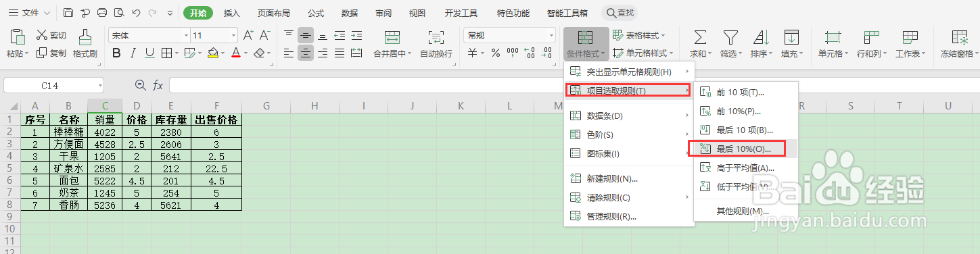
Task: Click the AutoSum (求和) sigma icon
Action: 701,37
